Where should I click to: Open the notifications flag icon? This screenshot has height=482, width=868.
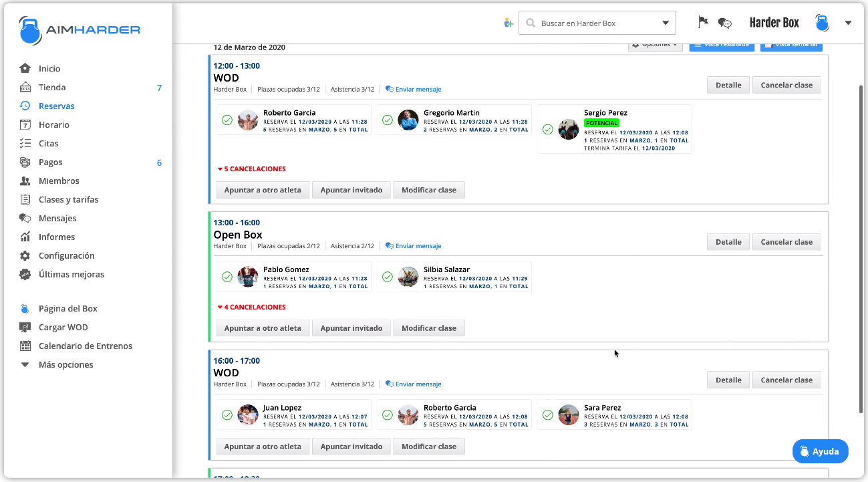tap(703, 22)
